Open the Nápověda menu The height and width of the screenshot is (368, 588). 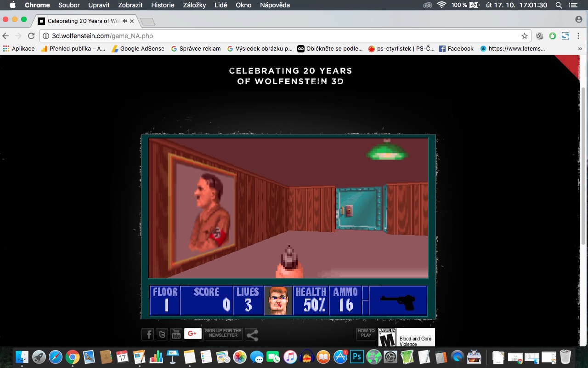point(275,5)
